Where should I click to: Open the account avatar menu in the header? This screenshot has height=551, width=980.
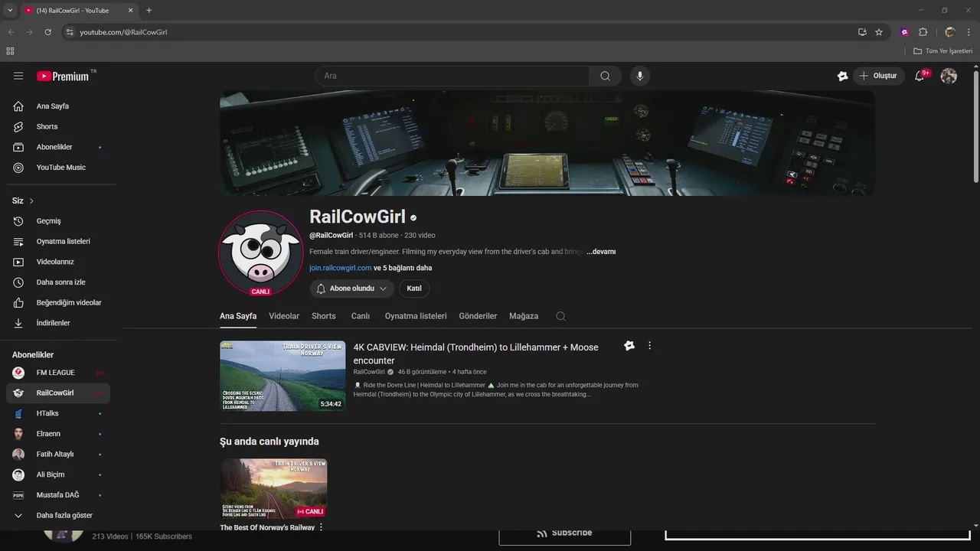point(949,76)
